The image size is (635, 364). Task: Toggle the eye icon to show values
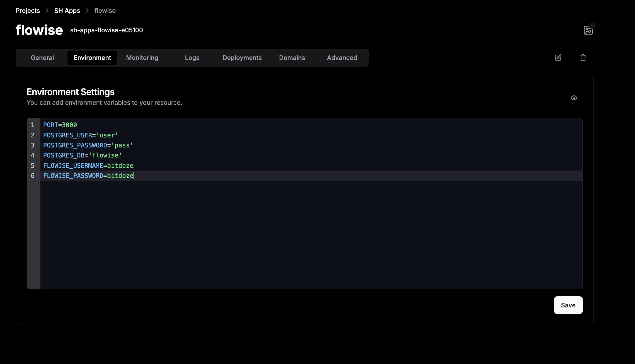(x=574, y=98)
